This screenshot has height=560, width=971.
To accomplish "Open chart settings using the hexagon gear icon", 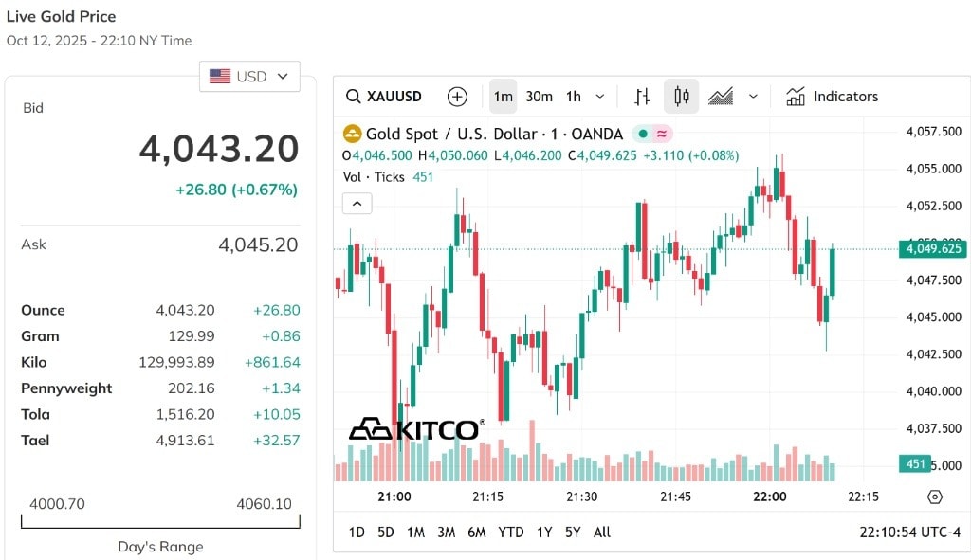I will (934, 497).
